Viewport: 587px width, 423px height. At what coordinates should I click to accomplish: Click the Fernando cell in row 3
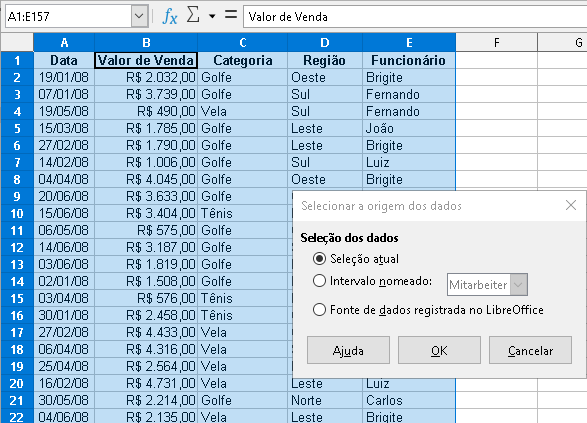409,94
